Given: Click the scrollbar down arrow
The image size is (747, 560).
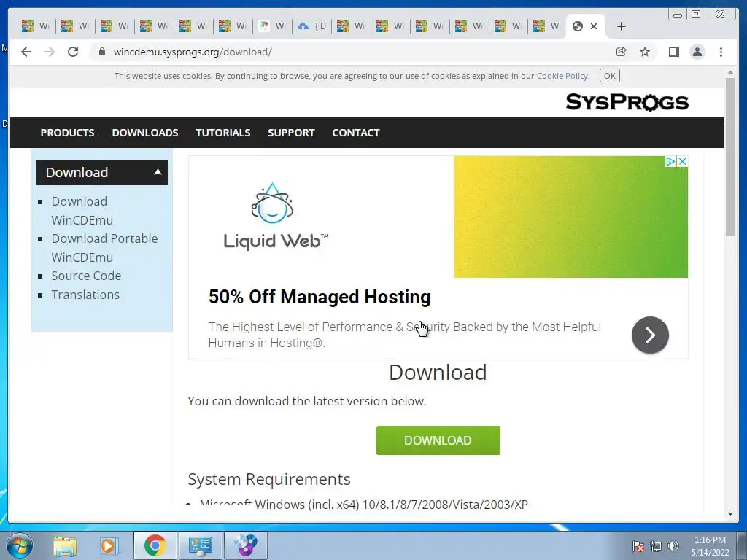Looking at the screenshot, I should pos(731,514).
